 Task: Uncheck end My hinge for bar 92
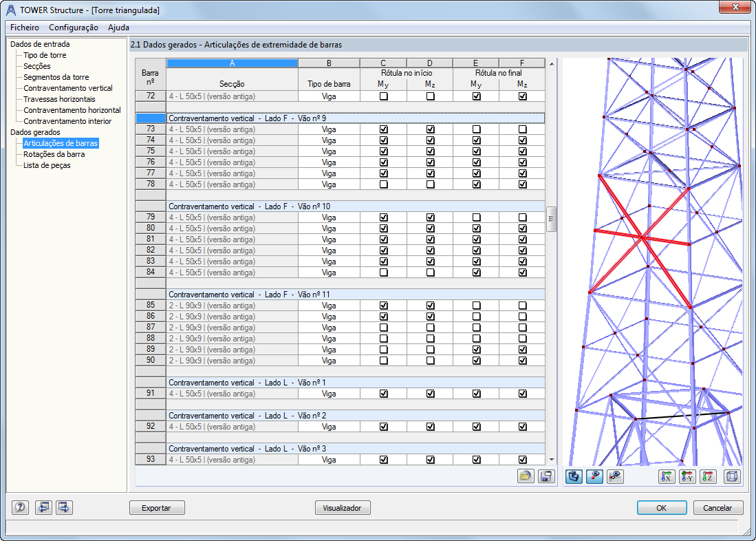[x=476, y=427]
